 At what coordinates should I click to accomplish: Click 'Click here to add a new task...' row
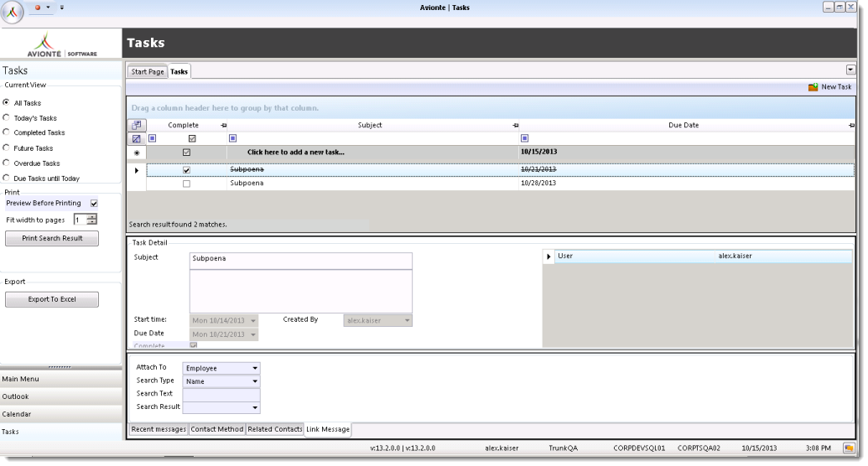(295, 153)
